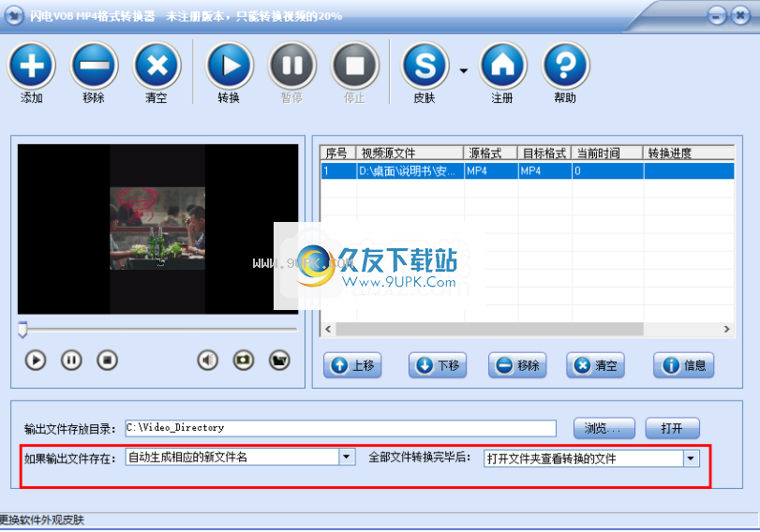Open the 全部文件转换完毕后 dropdown

[x=691, y=458]
